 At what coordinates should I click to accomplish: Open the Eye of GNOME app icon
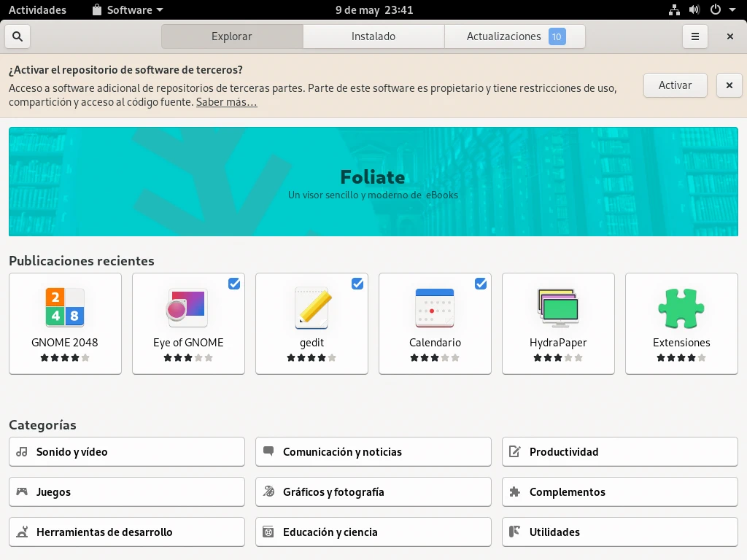click(x=188, y=307)
